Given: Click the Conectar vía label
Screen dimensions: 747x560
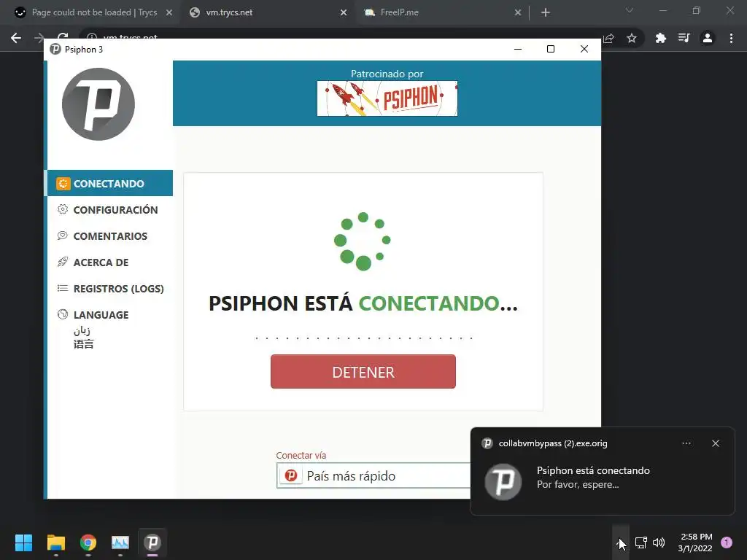Looking at the screenshot, I should tap(301, 455).
